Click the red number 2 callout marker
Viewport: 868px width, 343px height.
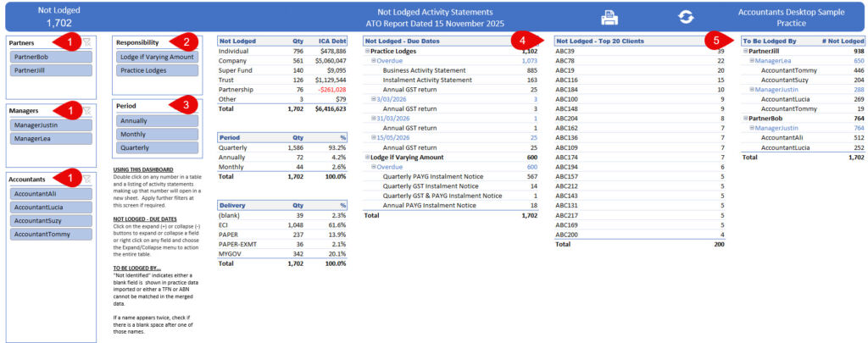click(185, 41)
